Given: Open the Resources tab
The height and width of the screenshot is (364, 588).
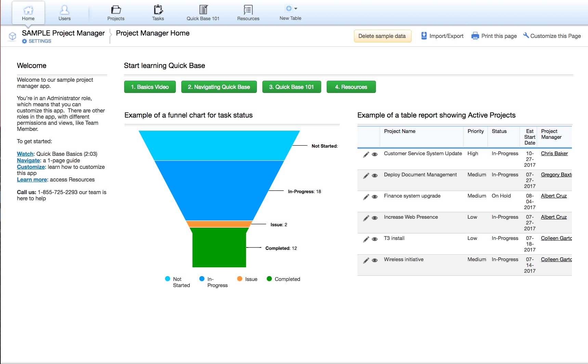Looking at the screenshot, I should click(248, 13).
